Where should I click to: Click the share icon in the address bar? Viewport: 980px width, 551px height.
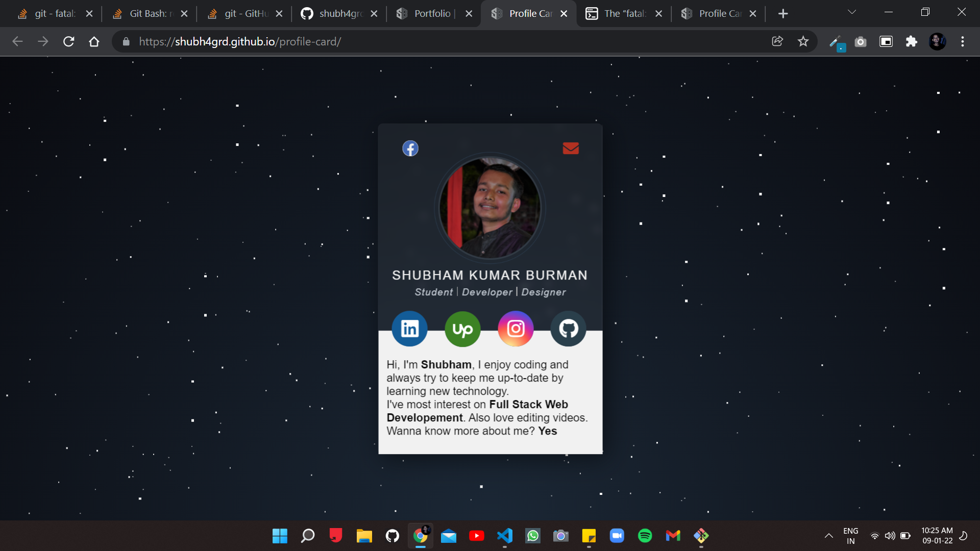(x=778, y=41)
